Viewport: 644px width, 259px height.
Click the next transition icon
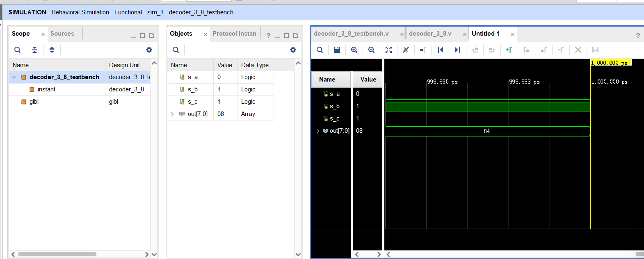pos(492,50)
